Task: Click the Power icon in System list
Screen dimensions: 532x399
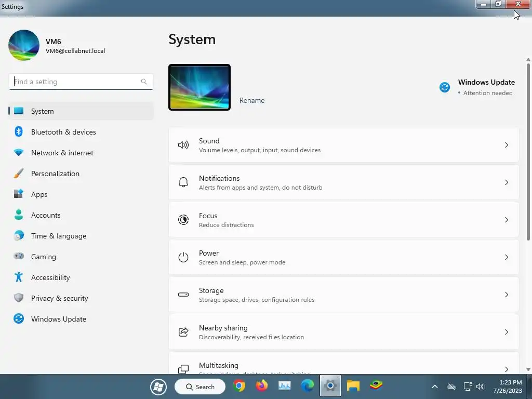Action: [183, 257]
